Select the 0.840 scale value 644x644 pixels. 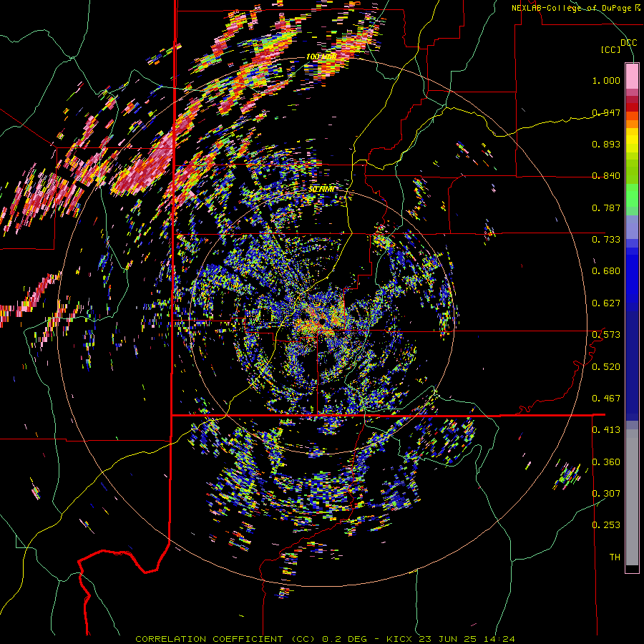pyautogui.click(x=606, y=176)
